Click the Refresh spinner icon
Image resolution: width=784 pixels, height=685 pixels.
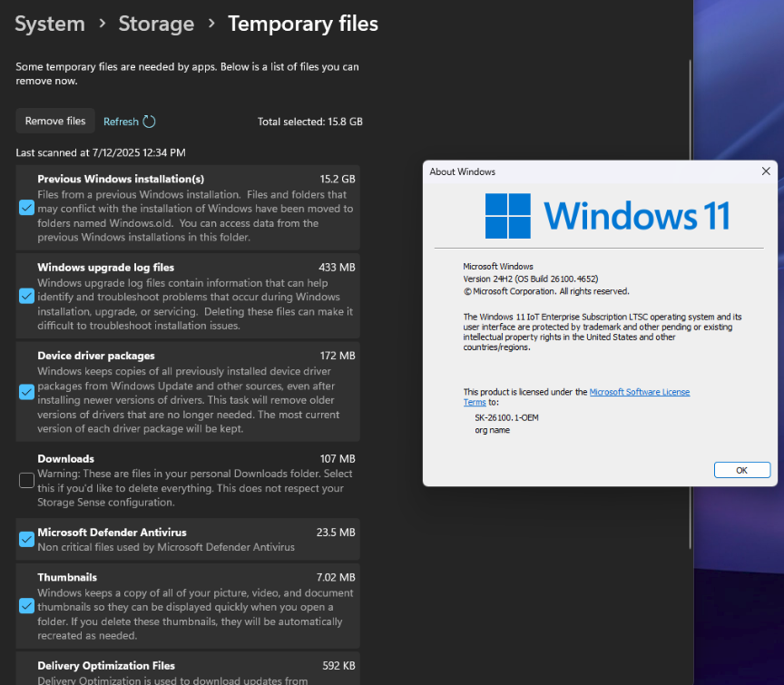click(x=149, y=122)
